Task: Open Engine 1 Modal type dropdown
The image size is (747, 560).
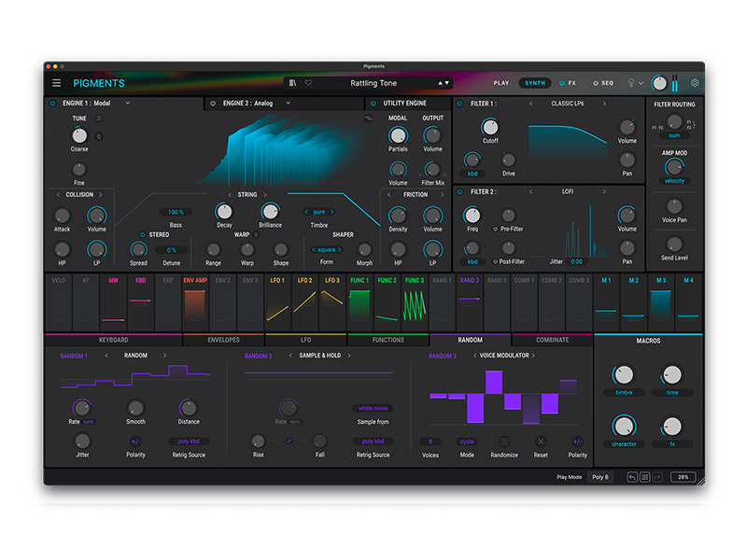Action: click(x=128, y=104)
